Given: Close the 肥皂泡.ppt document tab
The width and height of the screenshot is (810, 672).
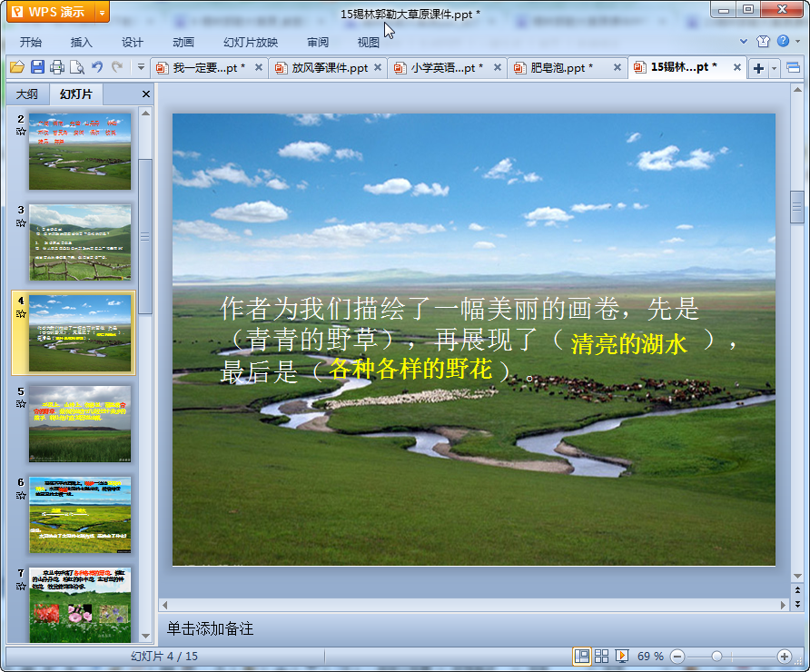Looking at the screenshot, I should point(617,67).
